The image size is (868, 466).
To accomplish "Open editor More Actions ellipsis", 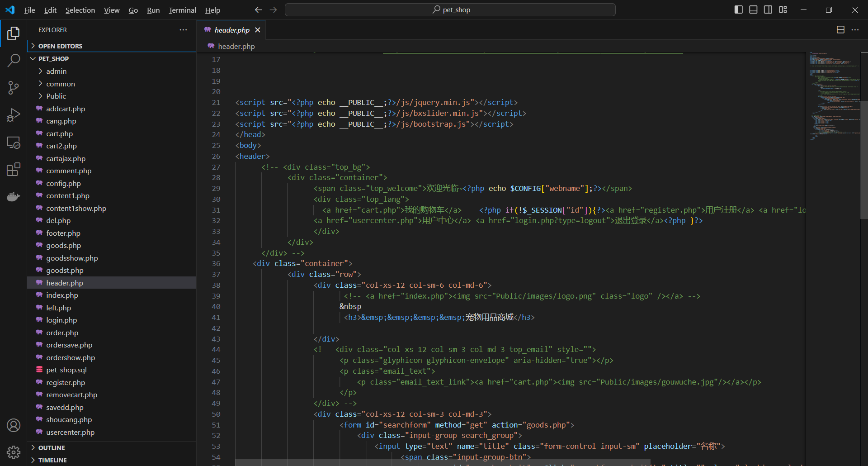I will coord(855,30).
